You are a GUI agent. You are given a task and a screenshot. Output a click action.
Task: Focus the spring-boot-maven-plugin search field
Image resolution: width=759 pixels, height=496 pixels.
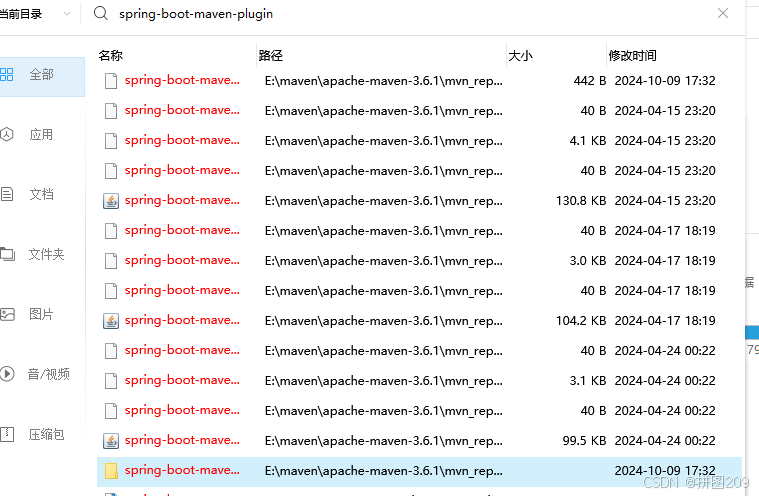[x=196, y=14]
